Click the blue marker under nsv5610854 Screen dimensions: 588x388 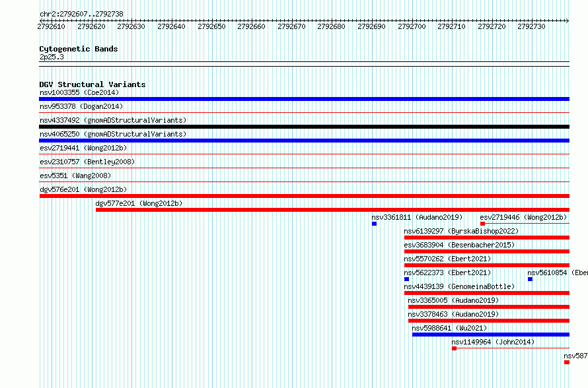[x=530, y=279]
